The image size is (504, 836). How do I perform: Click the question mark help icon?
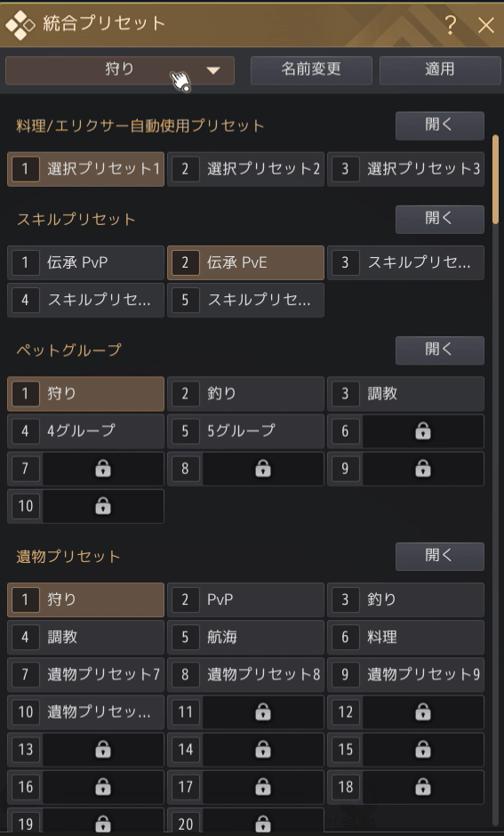click(x=450, y=25)
